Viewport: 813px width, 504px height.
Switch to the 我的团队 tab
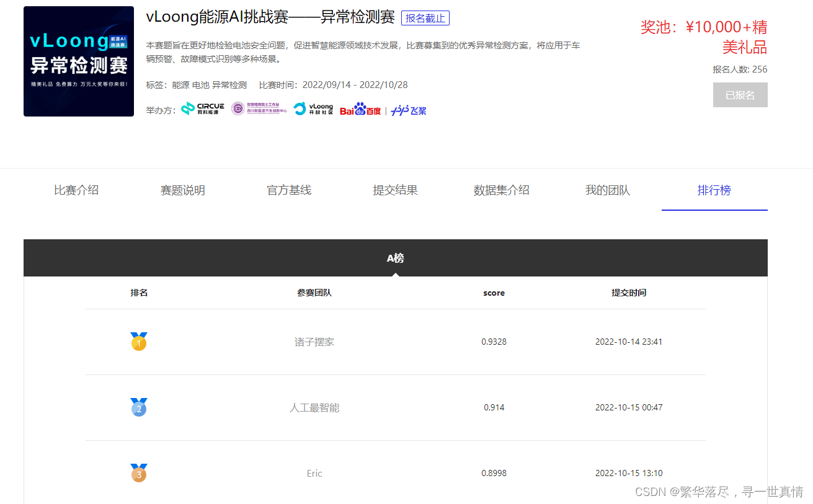(608, 190)
